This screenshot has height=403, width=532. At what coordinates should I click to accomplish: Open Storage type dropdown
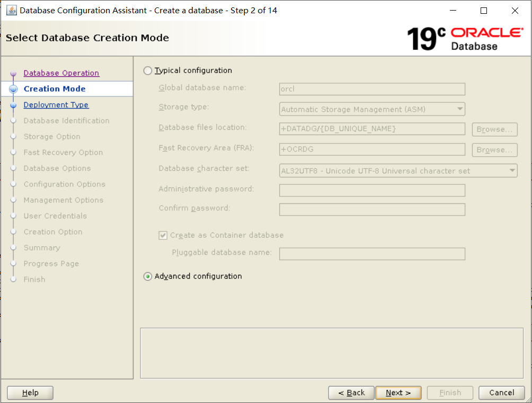tap(372, 109)
